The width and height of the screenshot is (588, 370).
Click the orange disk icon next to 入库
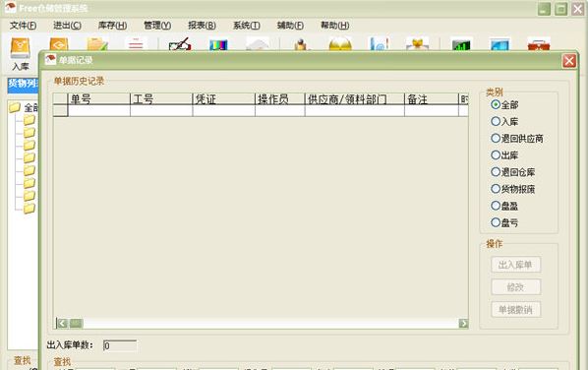point(59,44)
